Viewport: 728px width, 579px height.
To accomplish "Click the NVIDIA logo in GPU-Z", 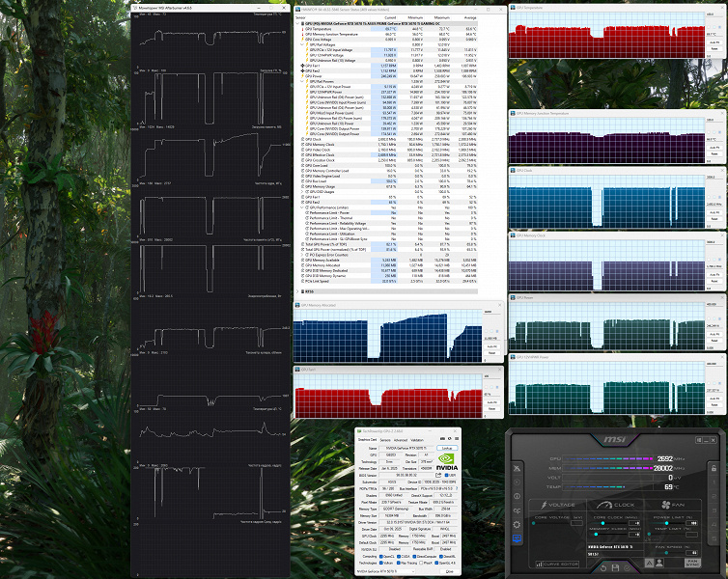I will [446, 461].
